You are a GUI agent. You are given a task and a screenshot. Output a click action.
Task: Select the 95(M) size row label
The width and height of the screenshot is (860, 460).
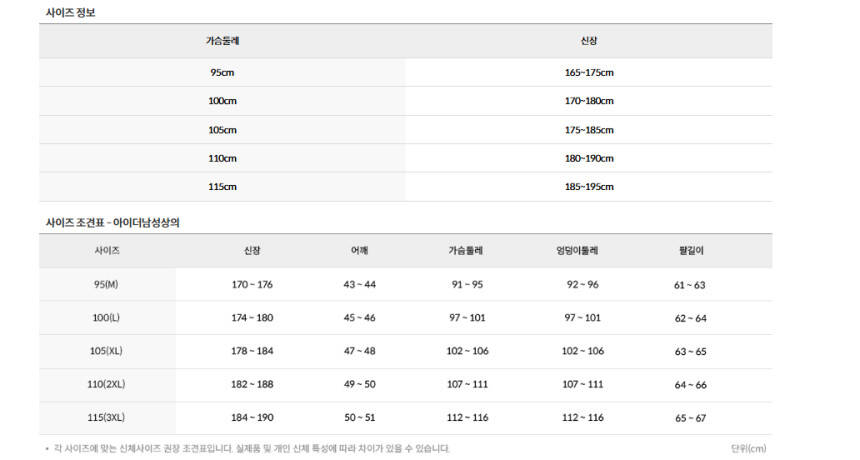(106, 285)
